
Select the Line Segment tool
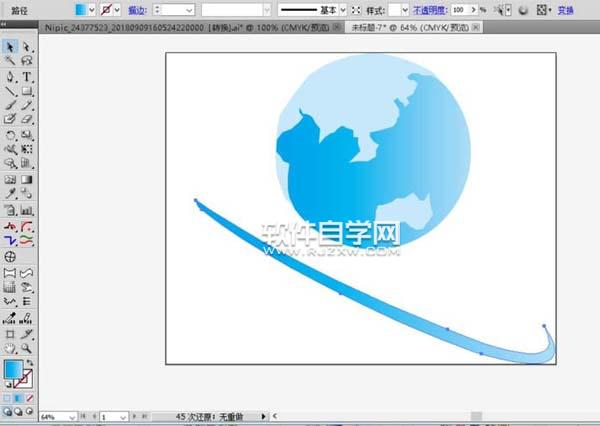tap(10, 91)
